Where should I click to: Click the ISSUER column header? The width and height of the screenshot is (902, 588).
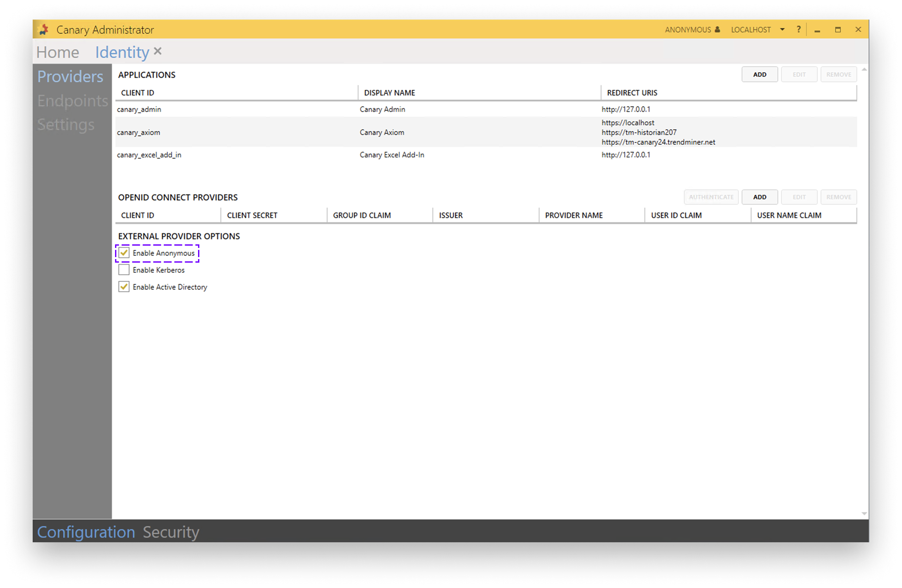[x=486, y=215]
